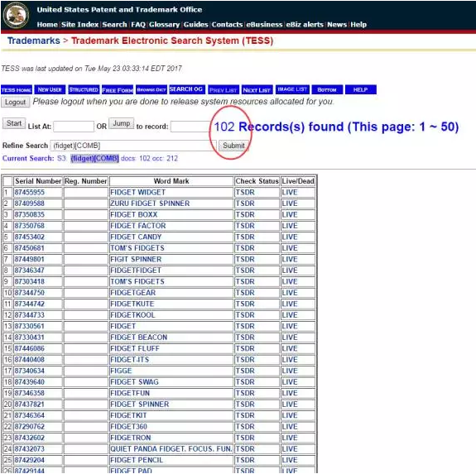The image size is (476, 474).
Task: Open the FIDGETGEAR word mark
Action: click(x=133, y=293)
